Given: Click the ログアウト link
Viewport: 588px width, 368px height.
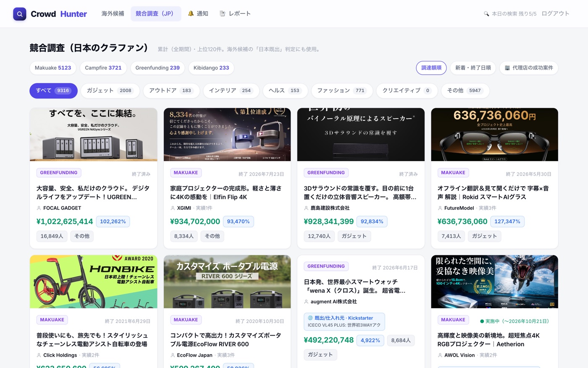Looking at the screenshot, I should tap(556, 13).
